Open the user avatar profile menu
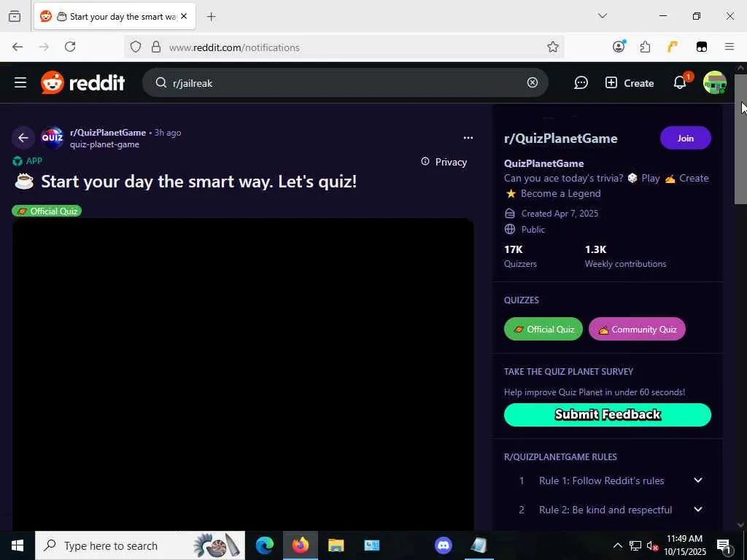Image resolution: width=747 pixels, height=560 pixels. coord(715,83)
